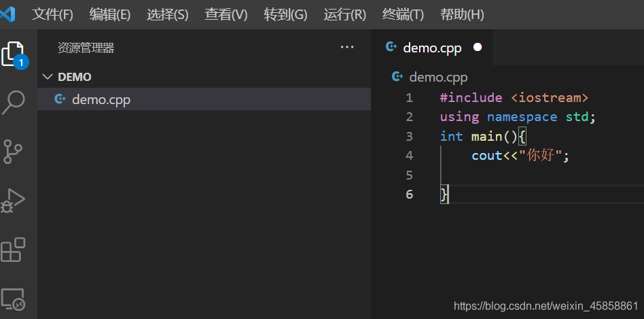Open the 终端(T) menu
This screenshot has height=319, width=644.
coord(403,15)
